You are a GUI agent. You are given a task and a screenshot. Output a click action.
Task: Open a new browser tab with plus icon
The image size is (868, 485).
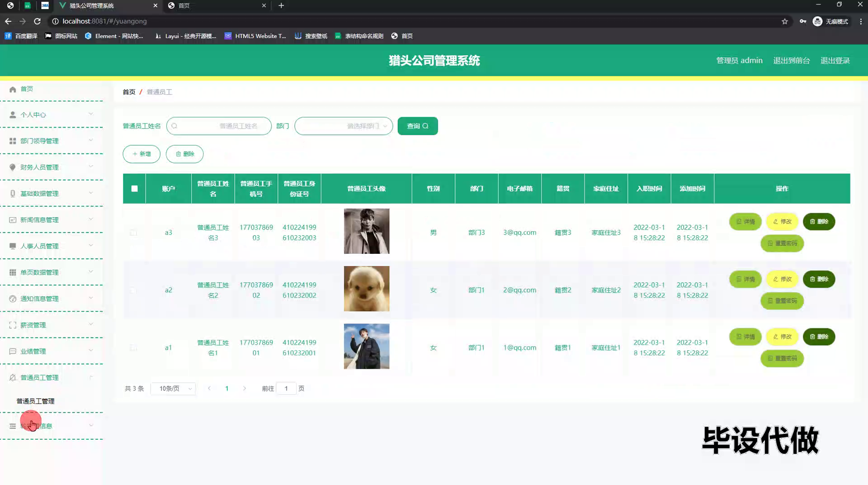[x=281, y=5]
